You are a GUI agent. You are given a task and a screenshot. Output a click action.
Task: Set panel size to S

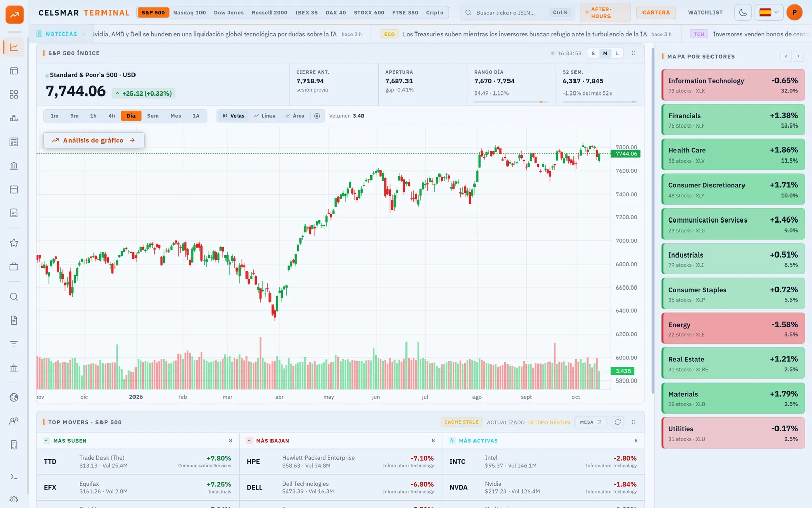(x=593, y=53)
